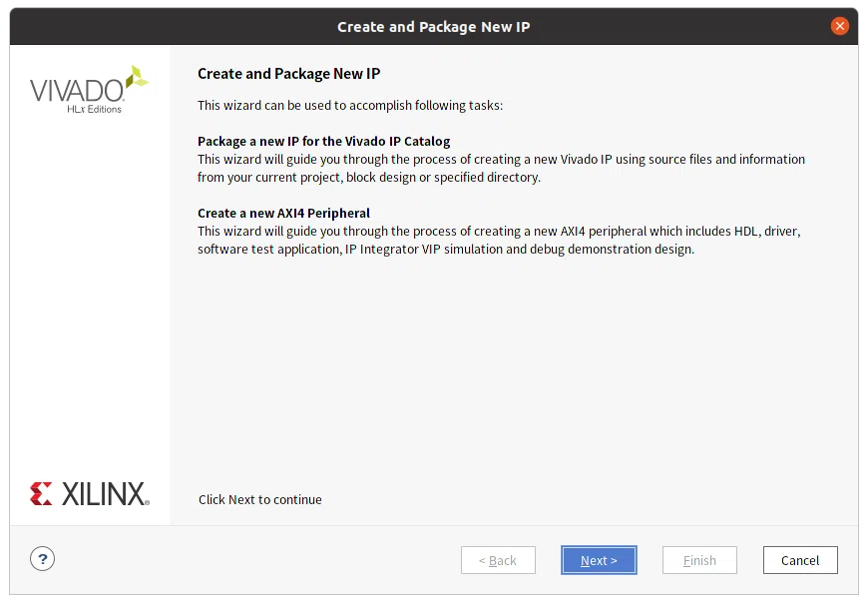Click the Next button to continue

point(599,560)
